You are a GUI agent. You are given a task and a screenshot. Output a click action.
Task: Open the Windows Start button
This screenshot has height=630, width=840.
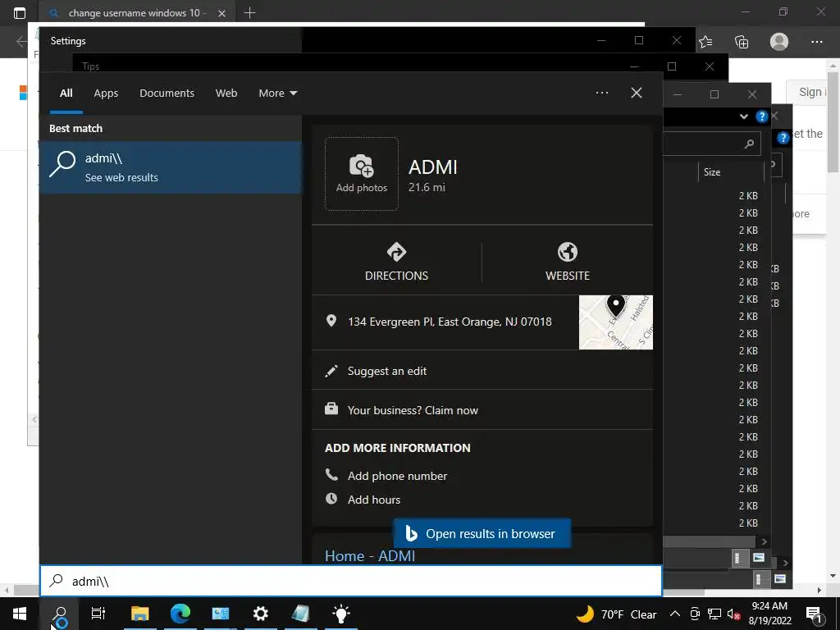point(20,614)
